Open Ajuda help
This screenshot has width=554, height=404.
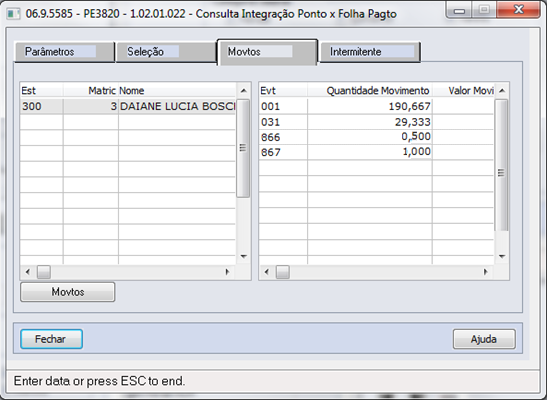click(x=484, y=339)
